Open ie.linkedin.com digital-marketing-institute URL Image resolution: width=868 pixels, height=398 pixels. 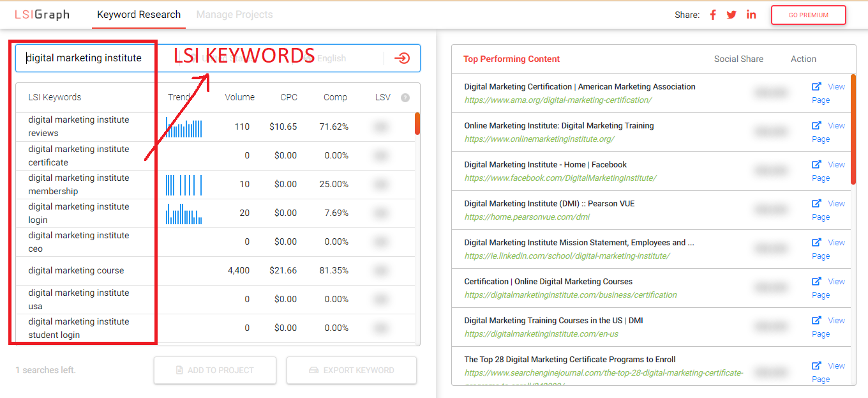click(567, 256)
